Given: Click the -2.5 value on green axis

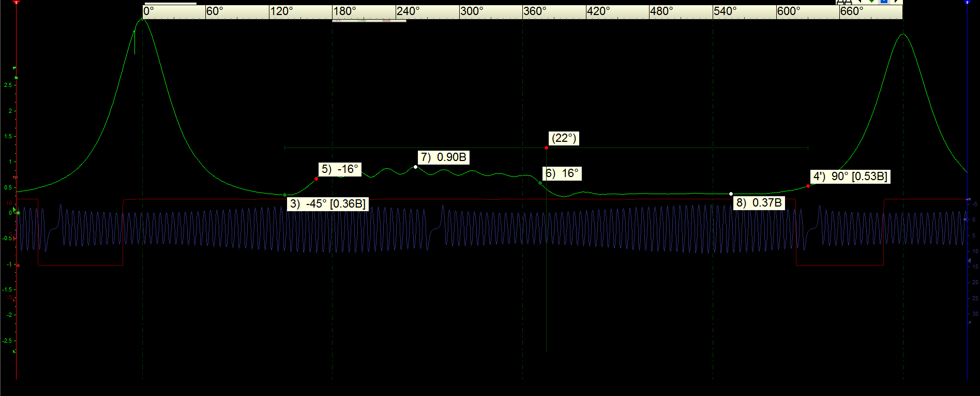Looking at the screenshot, I should 7,341.
